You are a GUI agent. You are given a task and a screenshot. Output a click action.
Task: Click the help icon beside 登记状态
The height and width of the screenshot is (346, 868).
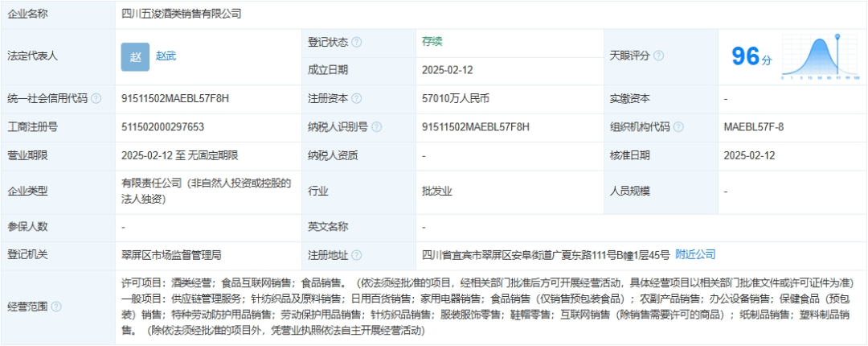[x=357, y=42]
